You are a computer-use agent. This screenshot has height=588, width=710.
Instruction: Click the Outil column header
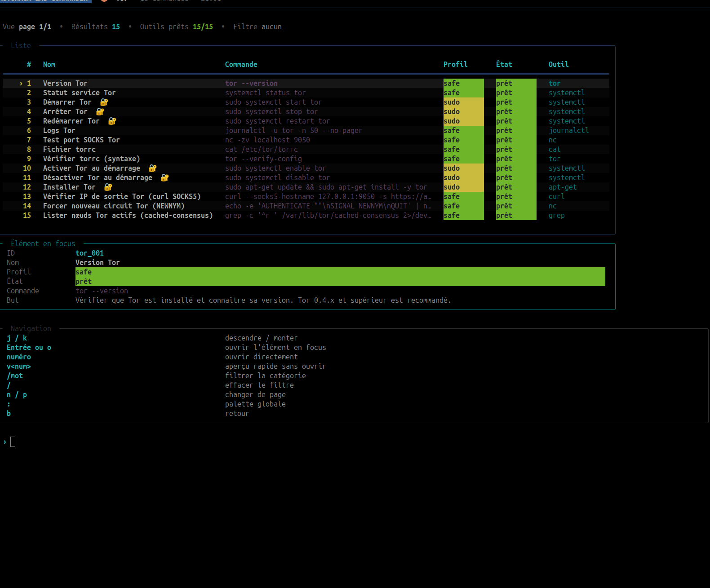559,64
